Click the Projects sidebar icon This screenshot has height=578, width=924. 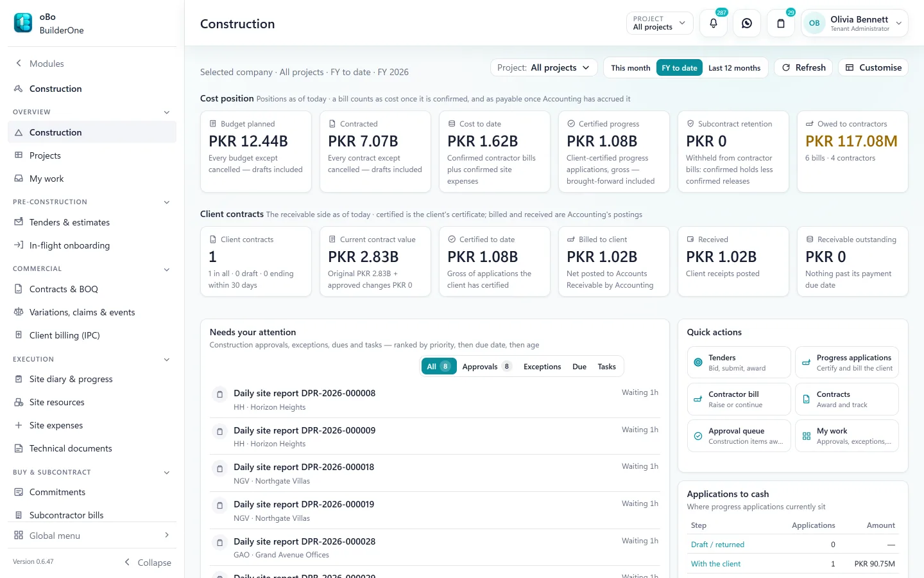click(19, 155)
